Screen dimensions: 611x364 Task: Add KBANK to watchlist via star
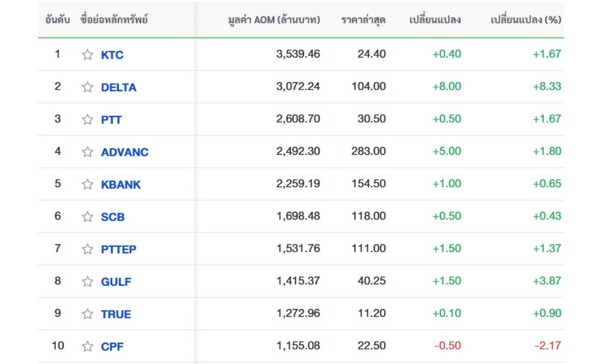coord(87,184)
